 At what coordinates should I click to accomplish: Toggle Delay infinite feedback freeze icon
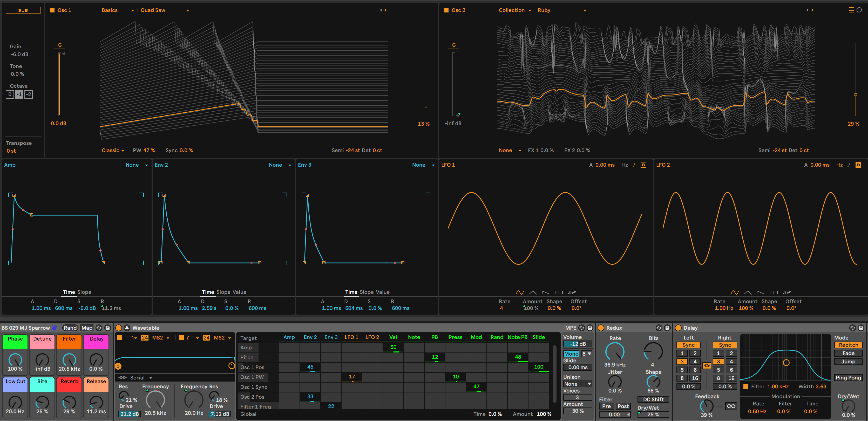[x=731, y=406]
